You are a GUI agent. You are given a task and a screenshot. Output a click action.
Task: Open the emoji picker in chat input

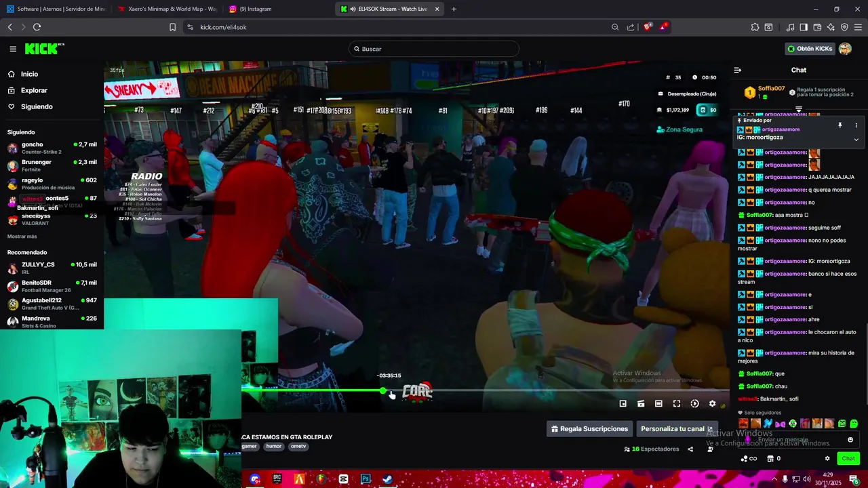[850, 440]
